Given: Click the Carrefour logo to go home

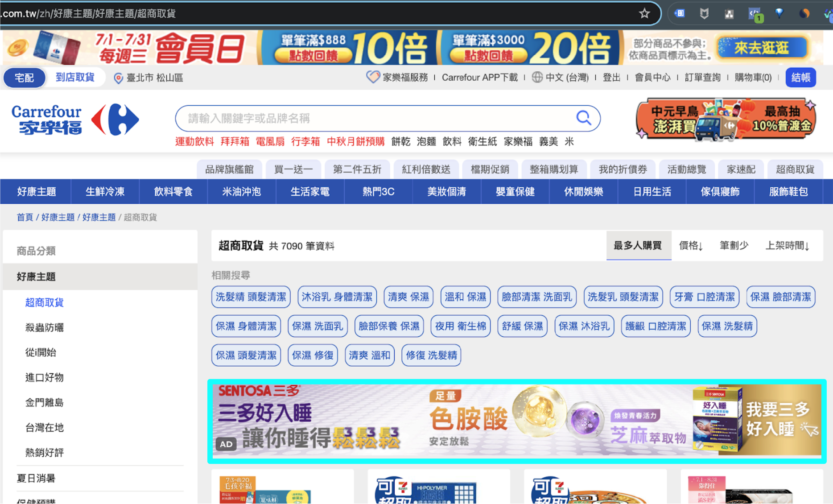Looking at the screenshot, I should pos(75,120).
